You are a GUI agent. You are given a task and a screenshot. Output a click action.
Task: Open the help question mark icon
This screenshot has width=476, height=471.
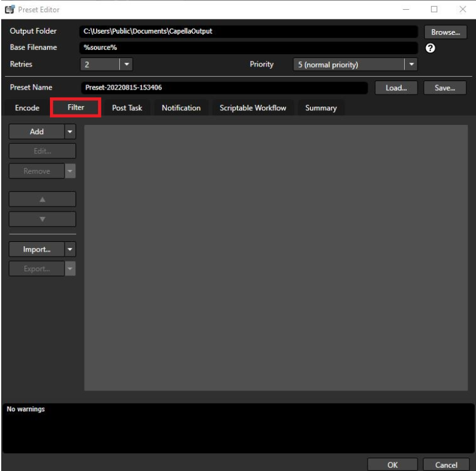(x=430, y=48)
